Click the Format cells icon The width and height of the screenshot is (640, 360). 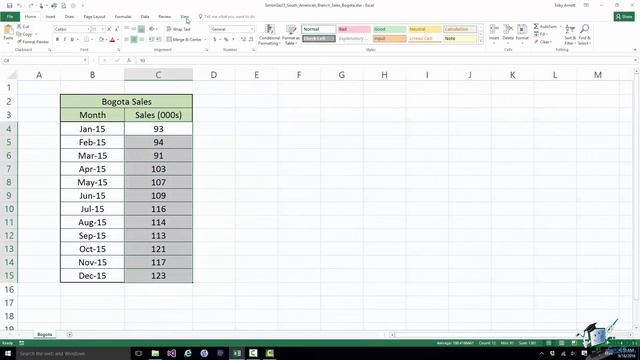coord(522,30)
